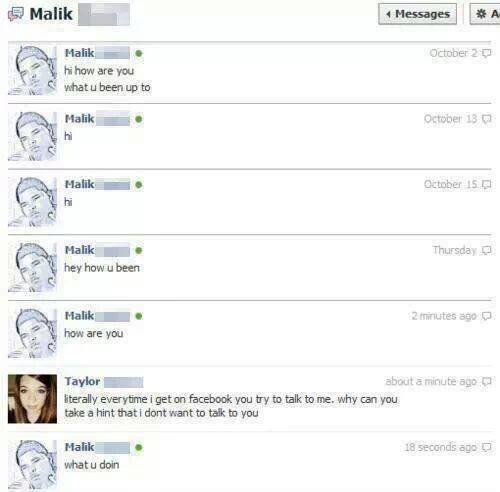This screenshot has height=492, width=500.
Task: Click the speech bubble icon next to October 2
Action: tap(487, 53)
